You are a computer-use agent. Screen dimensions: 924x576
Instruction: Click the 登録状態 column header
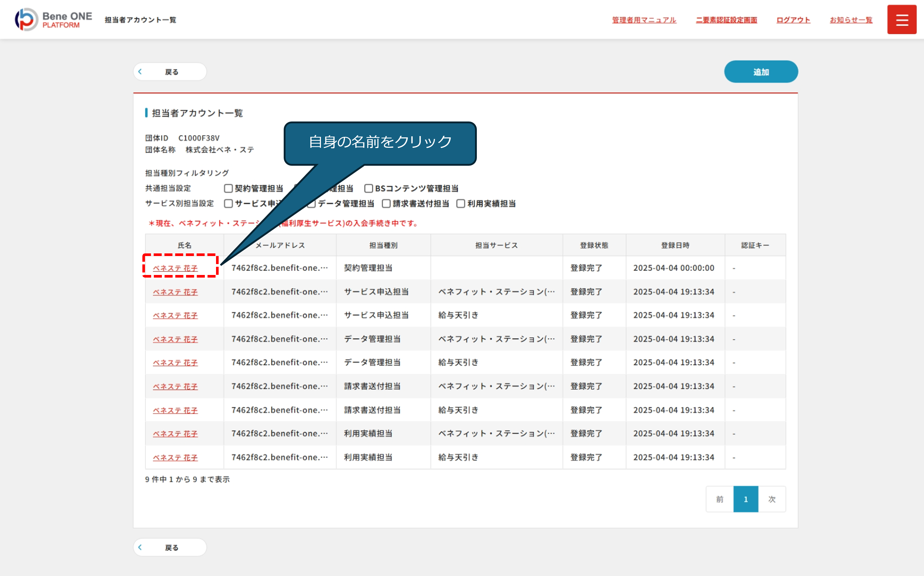click(x=594, y=245)
